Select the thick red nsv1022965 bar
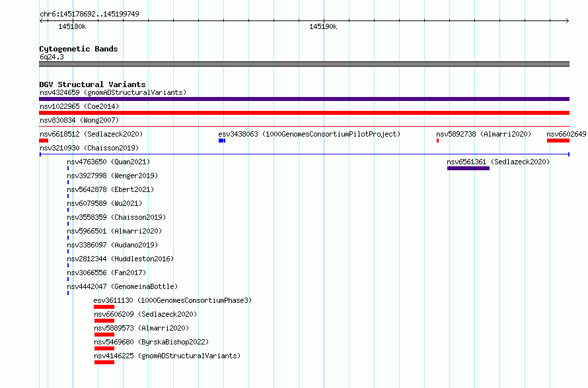The image size is (588, 388). (x=304, y=113)
